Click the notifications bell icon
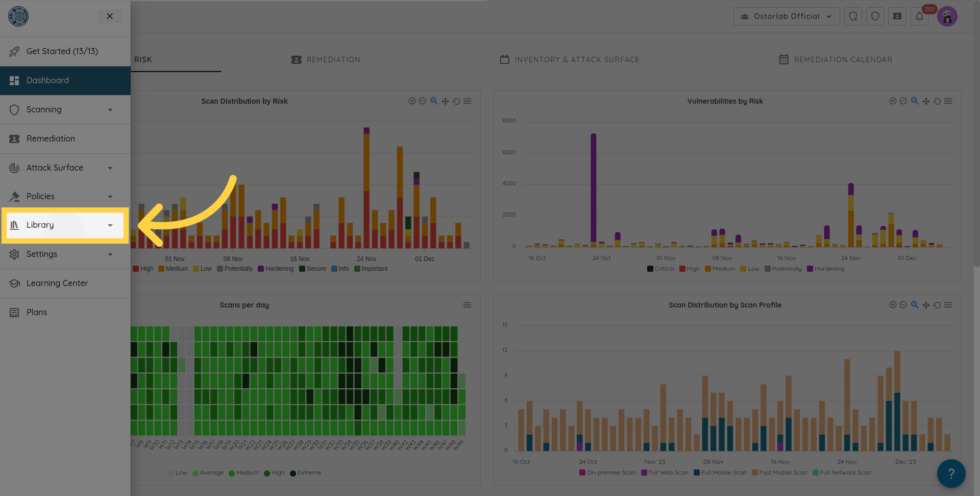The height and width of the screenshot is (496, 980). pos(919,16)
